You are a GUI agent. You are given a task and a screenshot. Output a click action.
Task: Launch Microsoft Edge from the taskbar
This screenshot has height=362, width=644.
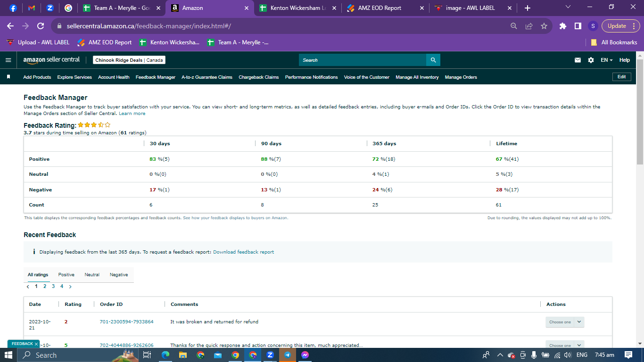165,355
